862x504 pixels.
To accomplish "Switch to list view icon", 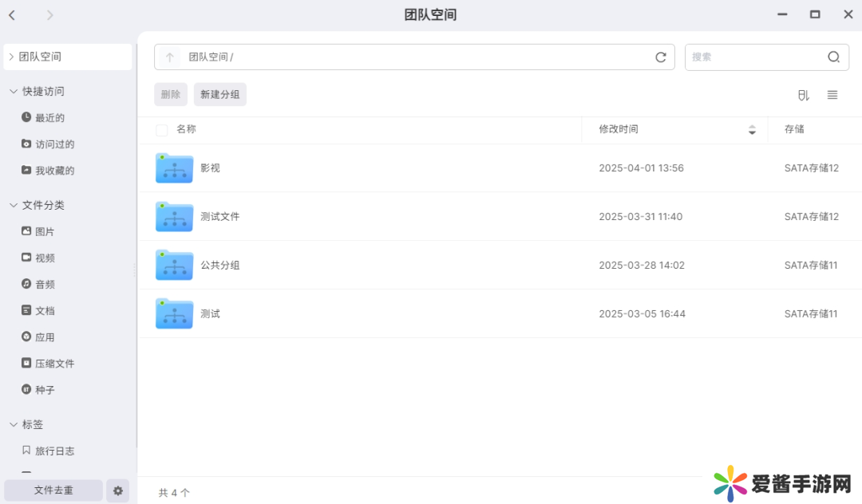I will pos(832,95).
